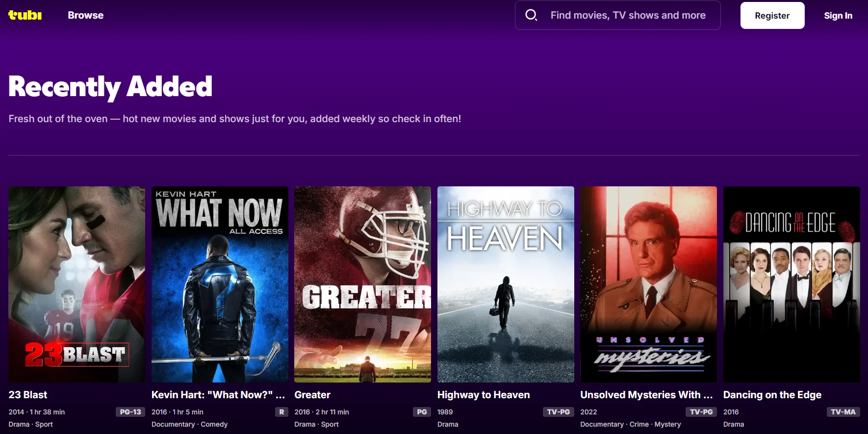
Task: Click the TV-MA rating badge
Action: 843,412
